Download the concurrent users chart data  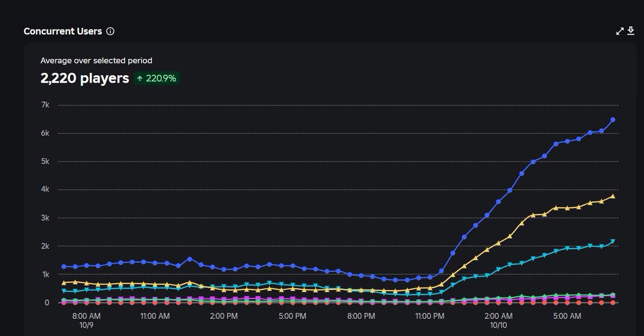click(631, 31)
